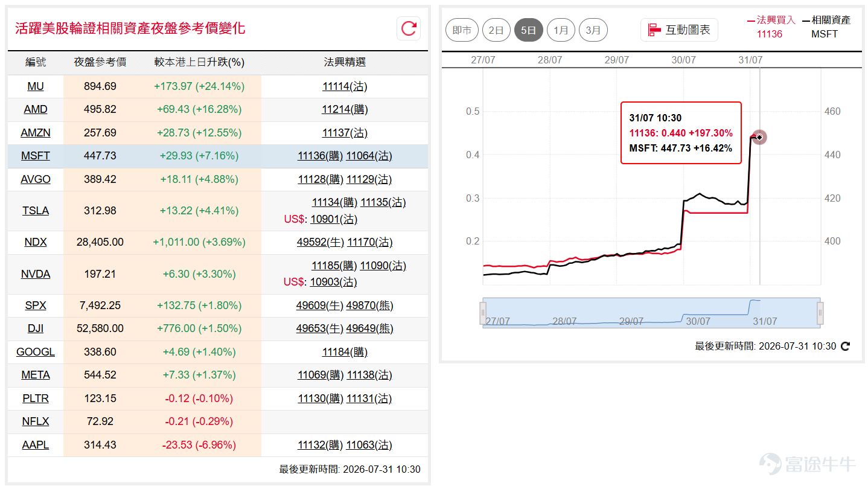This screenshot has width=868, height=486.
Task: Grab the left handle of the chart range slider
Action: pos(483,313)
